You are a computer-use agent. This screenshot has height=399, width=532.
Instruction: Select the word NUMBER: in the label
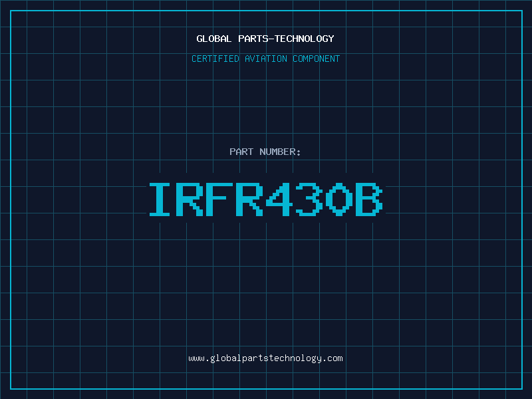coord(281,152)
